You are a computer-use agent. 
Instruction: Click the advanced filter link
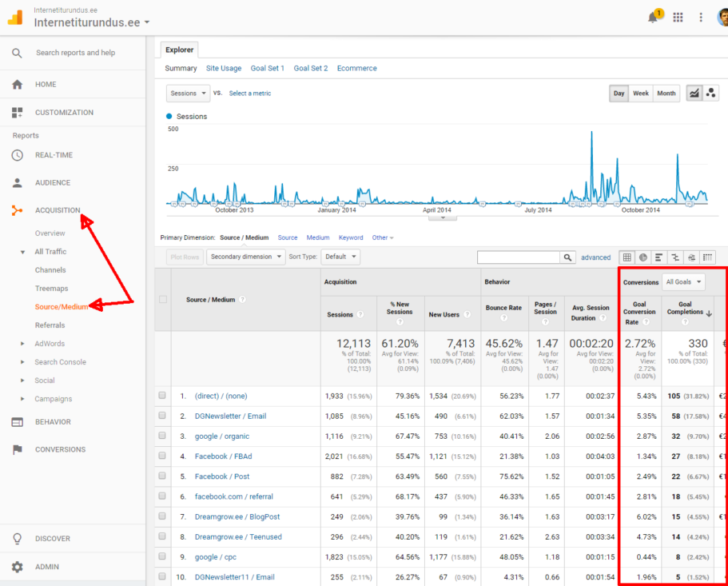click(x=596, y=257)
